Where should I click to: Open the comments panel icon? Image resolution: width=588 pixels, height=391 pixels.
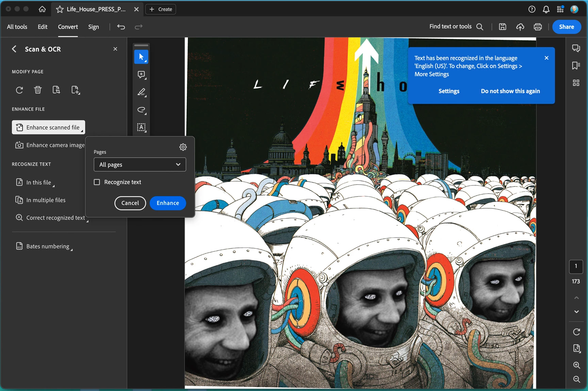coord(576,48)
